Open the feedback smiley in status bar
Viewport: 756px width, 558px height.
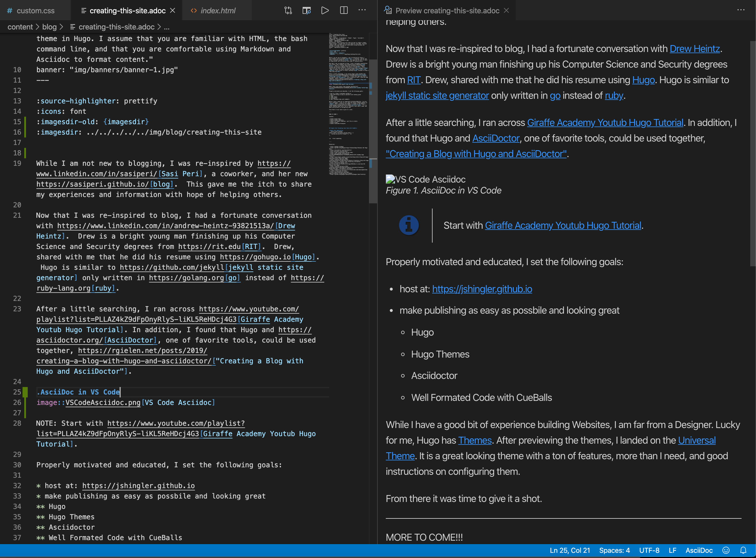coord(726,550)
